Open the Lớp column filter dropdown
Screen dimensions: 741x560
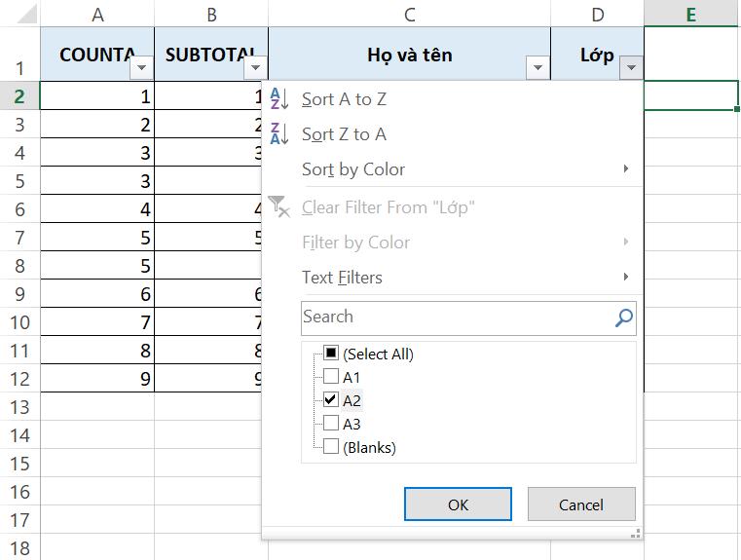(x=631, y=67)
